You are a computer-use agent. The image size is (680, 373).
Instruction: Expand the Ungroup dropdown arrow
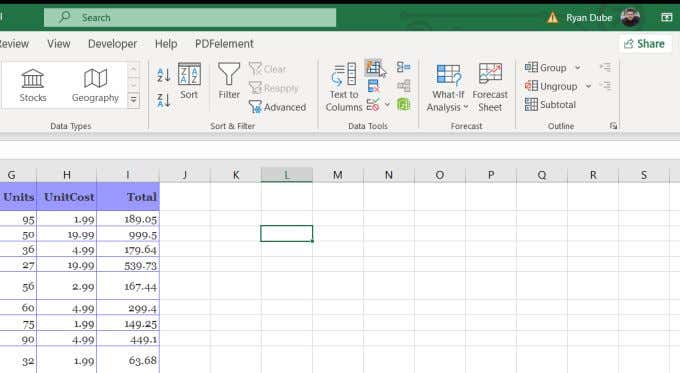click(x=588, y=86)
